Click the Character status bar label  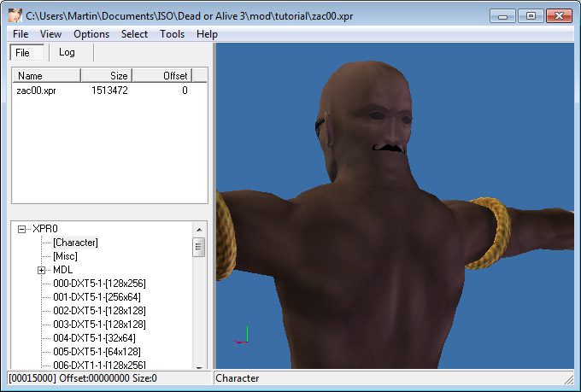(238, 378)
